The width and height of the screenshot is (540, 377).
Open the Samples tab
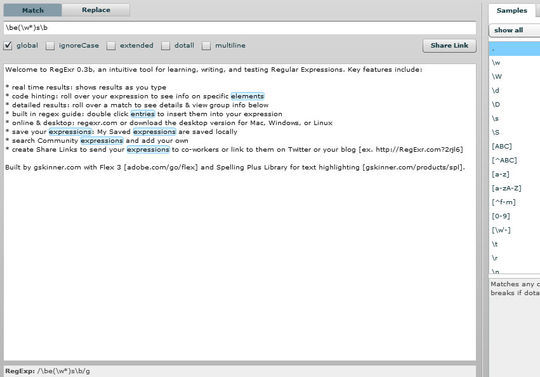click(512, 11)
